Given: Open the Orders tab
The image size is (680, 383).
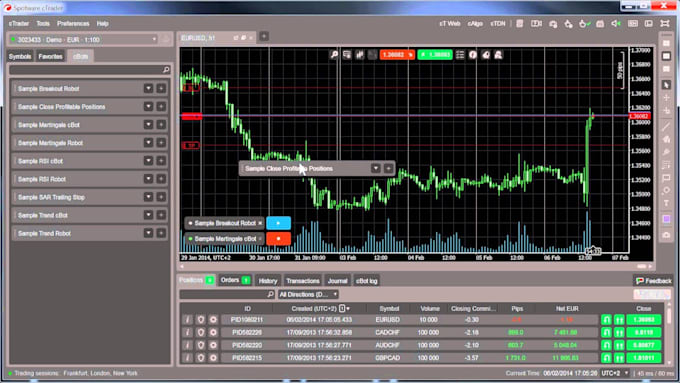Looking at the screenshot, I should click(235, 280).
